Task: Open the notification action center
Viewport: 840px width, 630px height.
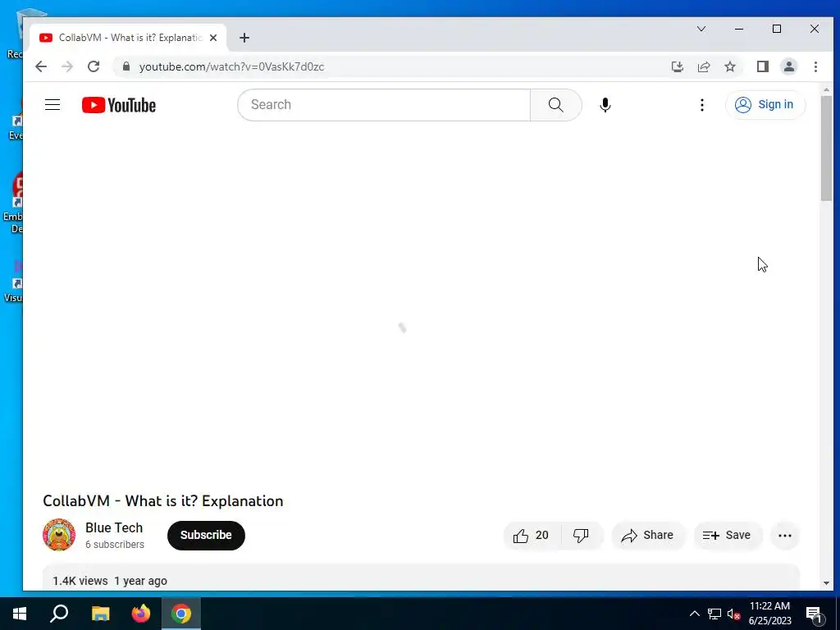Action: click(814, 614)
